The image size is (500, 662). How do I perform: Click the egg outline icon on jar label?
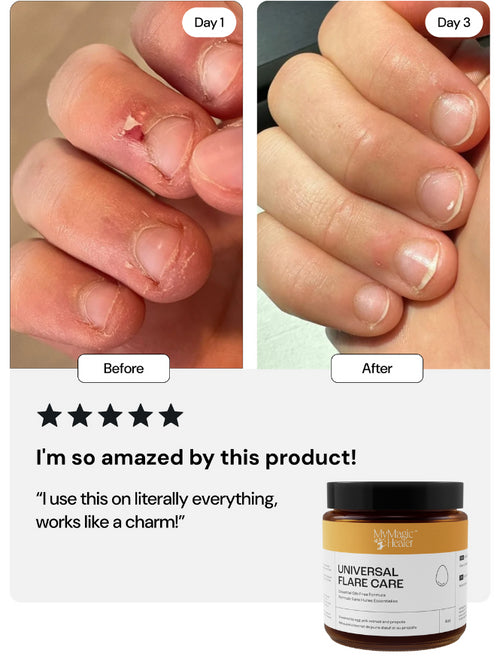[442, 576]
